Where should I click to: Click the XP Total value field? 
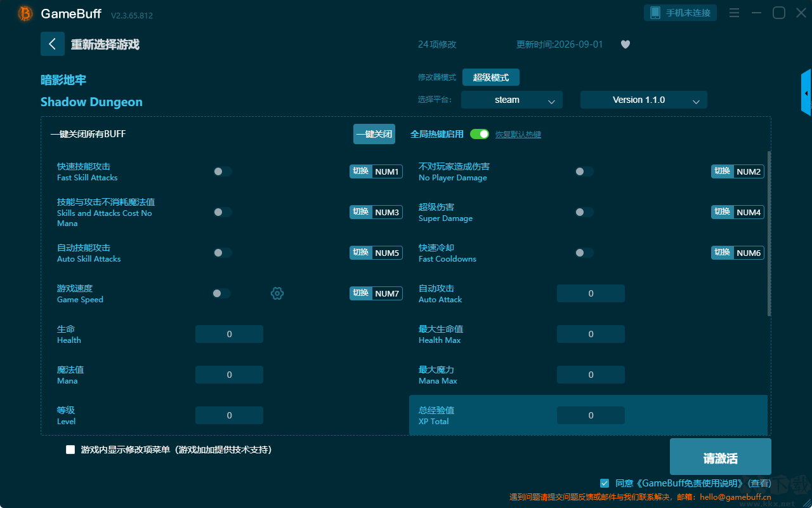pos(591,415)
